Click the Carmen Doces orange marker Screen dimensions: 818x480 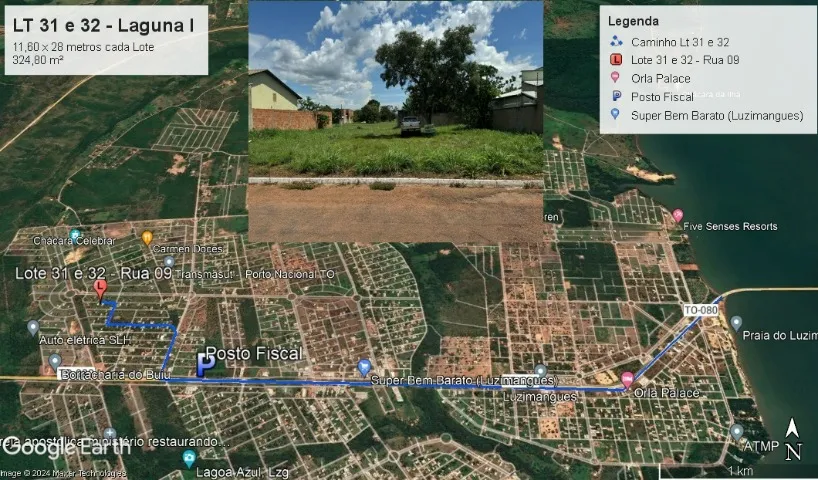pos(147,237)
